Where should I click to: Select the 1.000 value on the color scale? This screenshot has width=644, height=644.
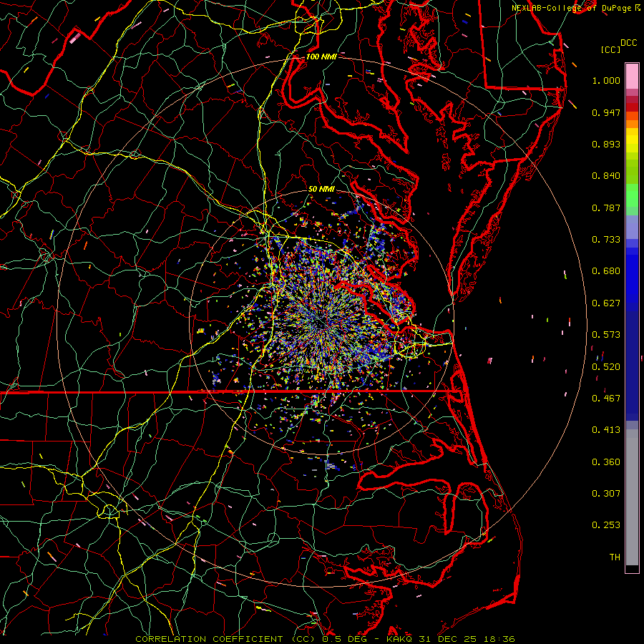(x=606, y=80)
